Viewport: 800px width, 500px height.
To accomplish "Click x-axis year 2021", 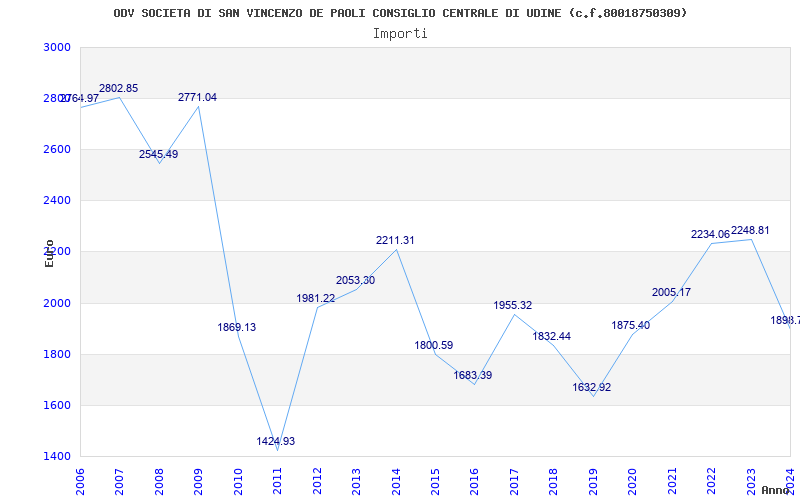I will click(672, 481).
